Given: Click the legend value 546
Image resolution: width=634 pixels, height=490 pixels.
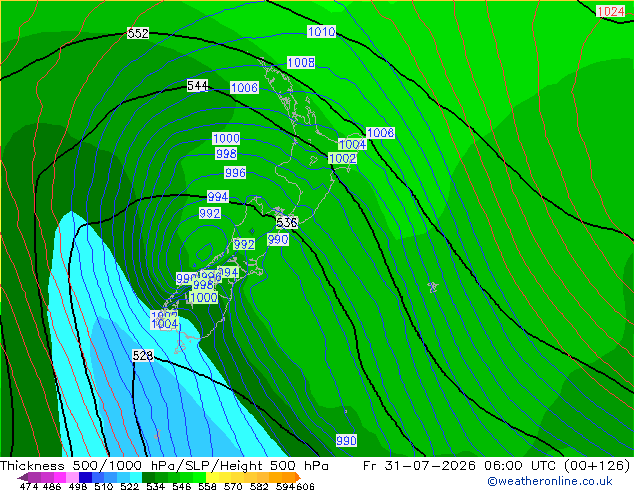Looking at the screenshot, I should 182,486.
